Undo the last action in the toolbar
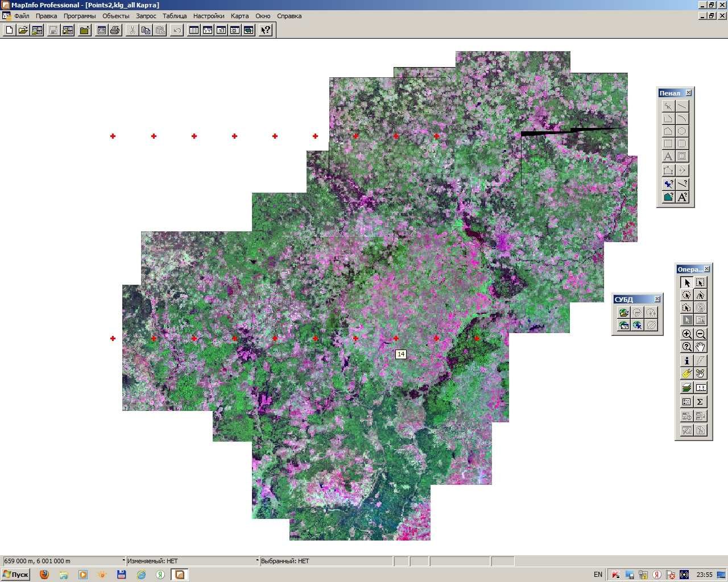This screenshot has height=582, width=728. tap(177, 30)
